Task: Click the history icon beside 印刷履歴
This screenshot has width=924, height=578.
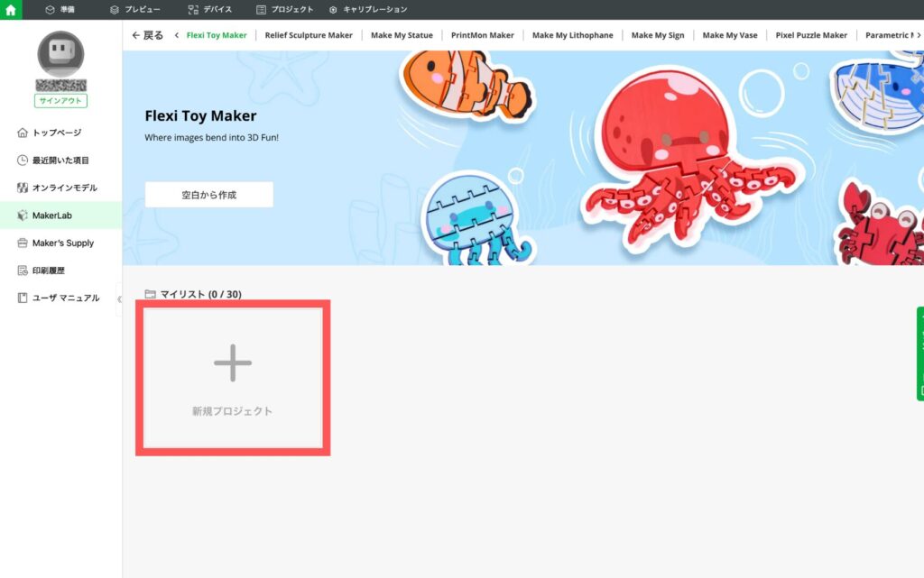Action: (x=23, y=271)
